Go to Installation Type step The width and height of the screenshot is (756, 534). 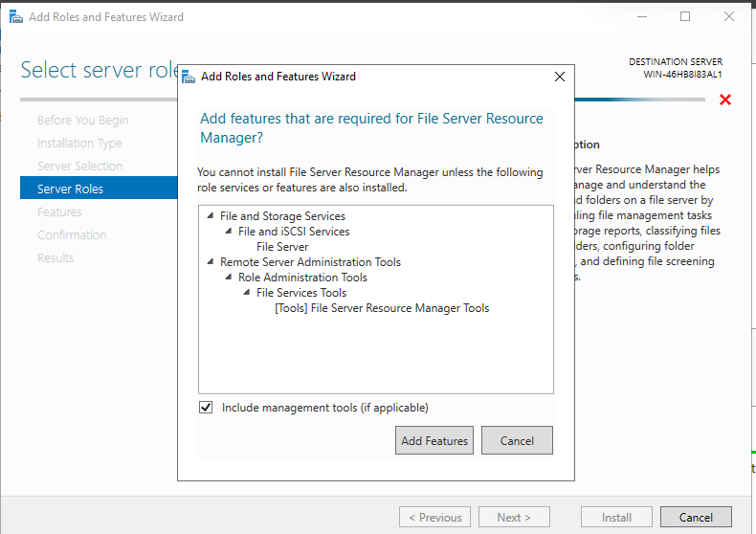79,144
